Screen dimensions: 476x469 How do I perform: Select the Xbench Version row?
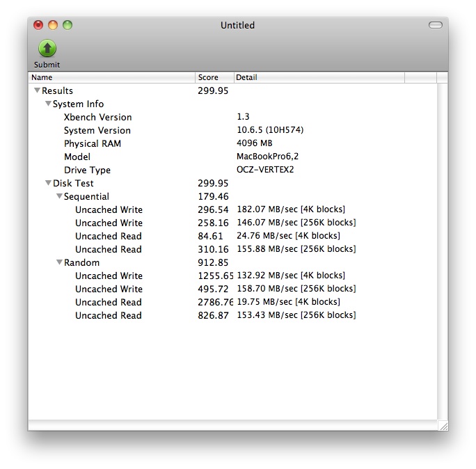click(x=233, y=117)
